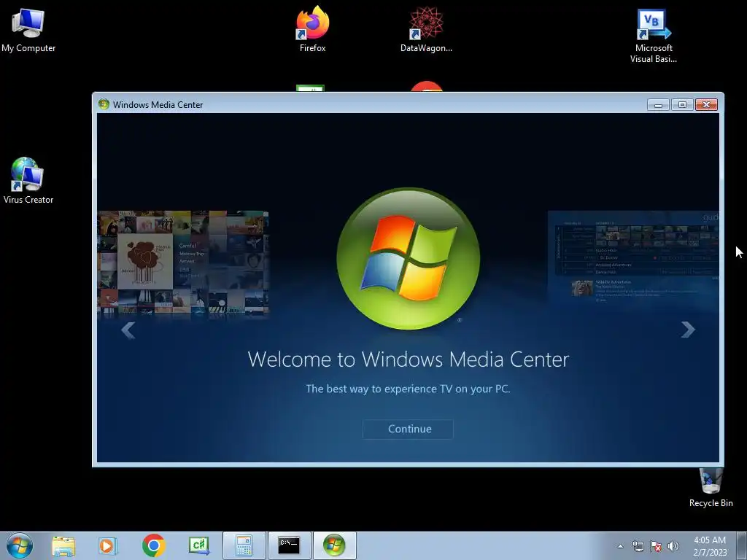Switch to Calculator in the taskbar
747x560 pixels.
pos(244,545)
